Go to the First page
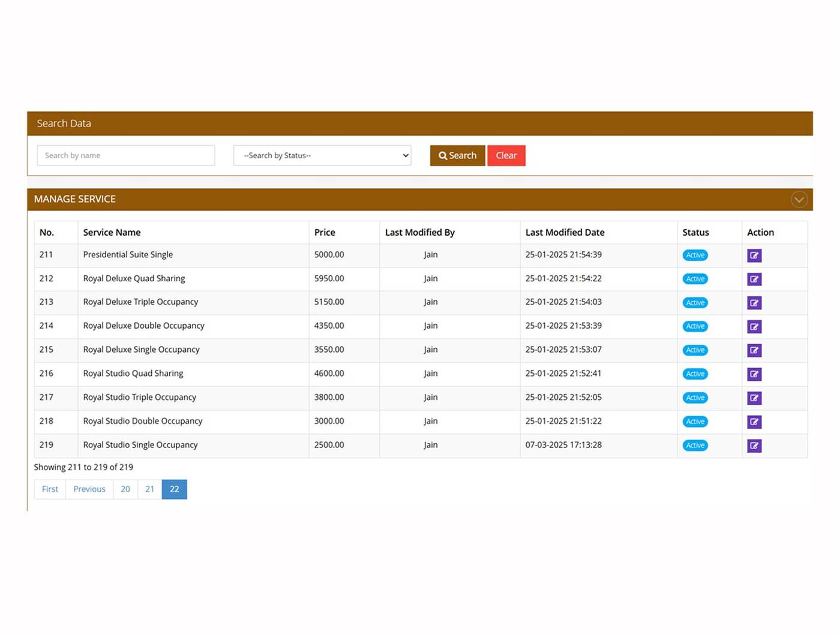The height and width of the screenshot is (635, 840). [50, 489]
